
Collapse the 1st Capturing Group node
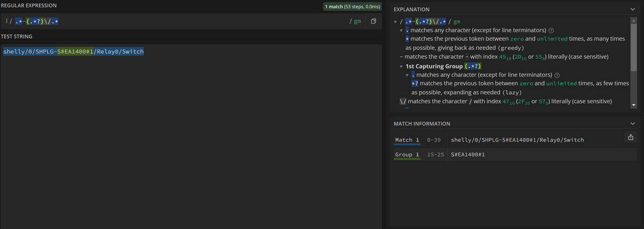pyautogui.click(x=402, y=67)
